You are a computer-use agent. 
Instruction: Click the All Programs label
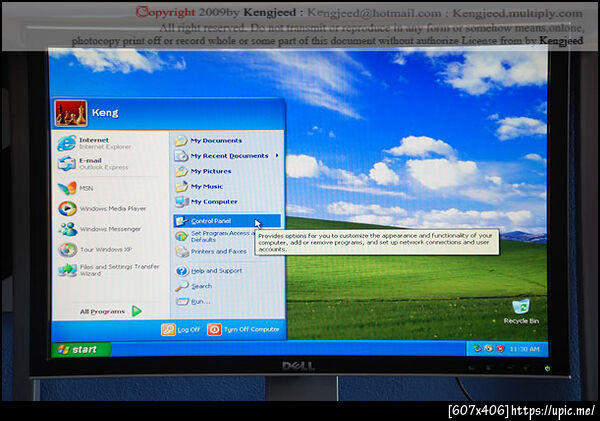coord(102,312)
